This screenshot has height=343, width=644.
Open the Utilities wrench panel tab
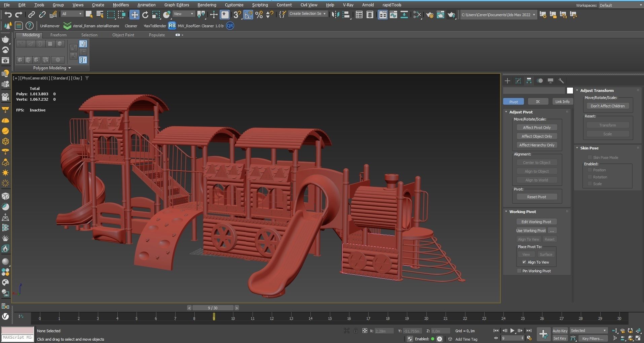coord(561,81)
